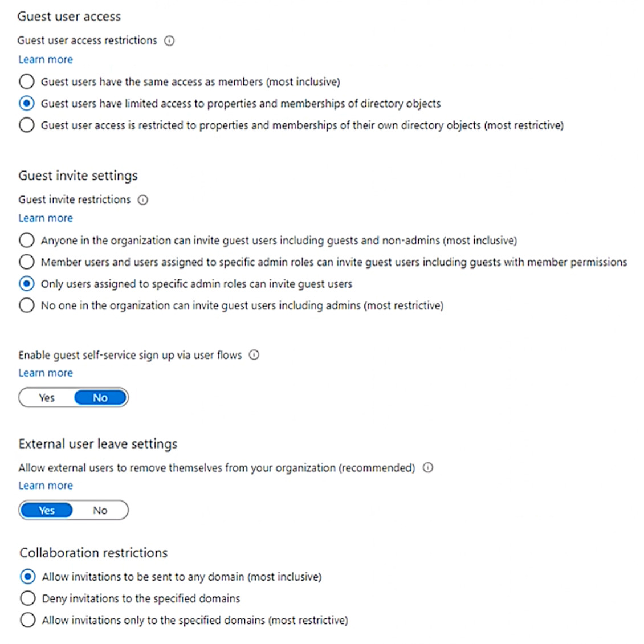Click info icon next to Guest invite restrictions
The height and width of the screenshot is (644, 644).
[143, 200]
